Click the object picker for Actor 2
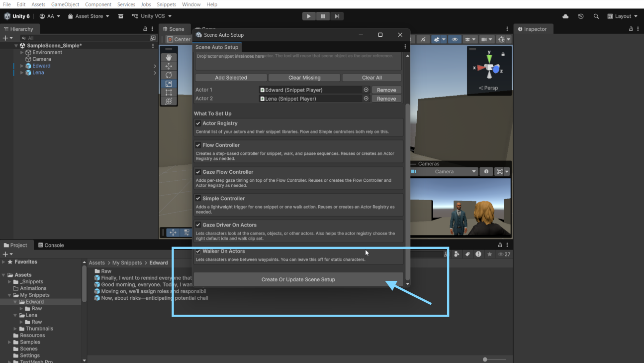 [366, 99]
